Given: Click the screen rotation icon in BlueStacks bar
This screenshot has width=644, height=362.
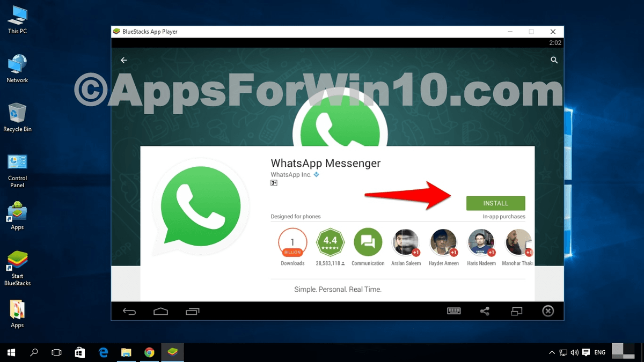Looking at the screenshot, I should [516, 311].
